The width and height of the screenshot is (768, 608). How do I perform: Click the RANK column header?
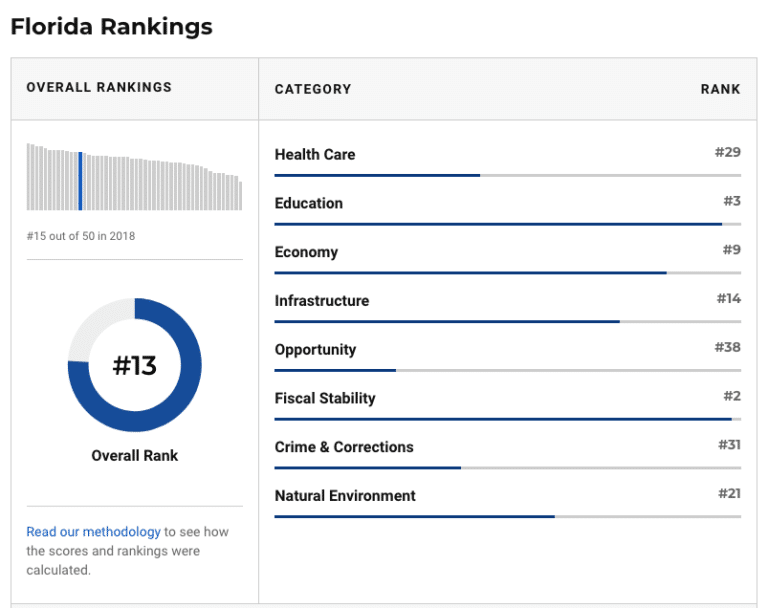click(720, 89)
